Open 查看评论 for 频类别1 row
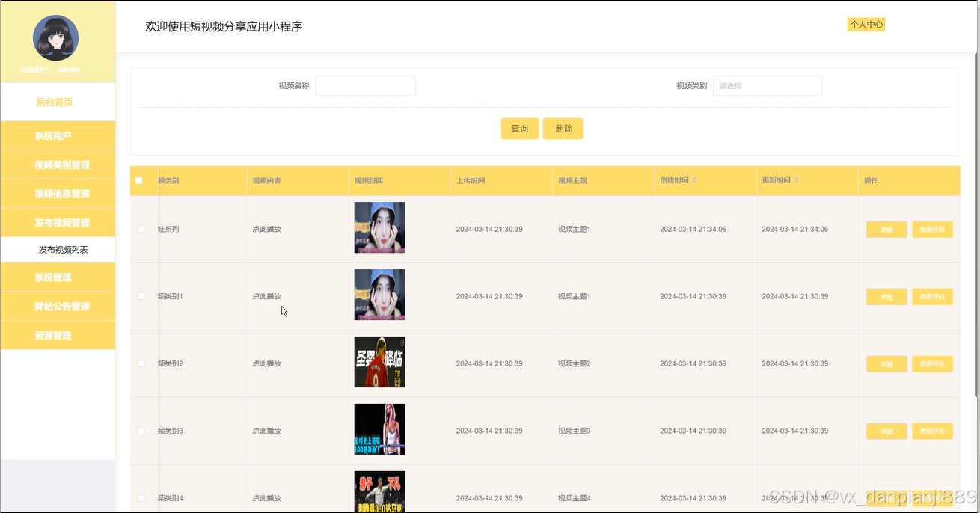The height and width of the screenshot is (513, 980). click(932, 297)
